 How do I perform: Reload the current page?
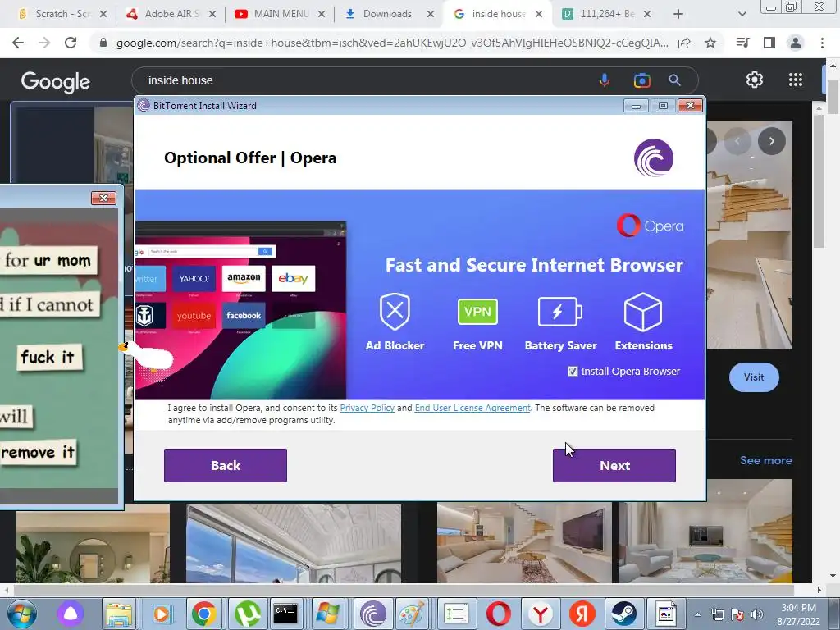coord(71,43)
